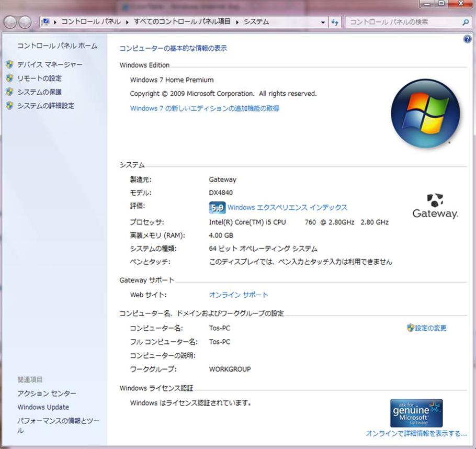Close the System window
The image size is (476, 449).
[460, 4]
